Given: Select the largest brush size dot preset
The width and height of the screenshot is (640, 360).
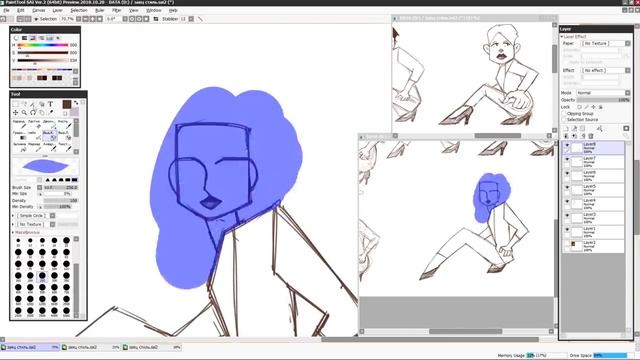Looking at the screenshot, I should click(67, 311).
